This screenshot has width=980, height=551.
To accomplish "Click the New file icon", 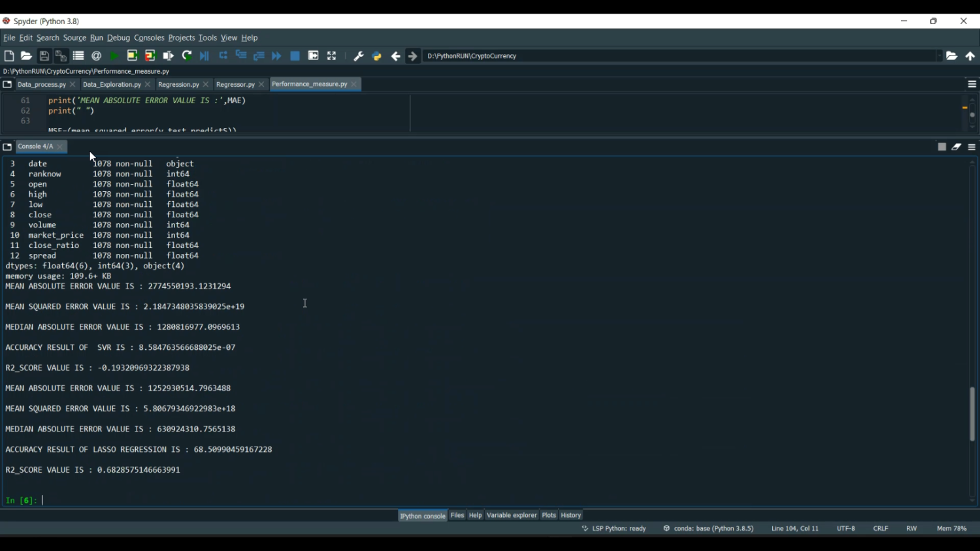I will [x=9, y=56].
